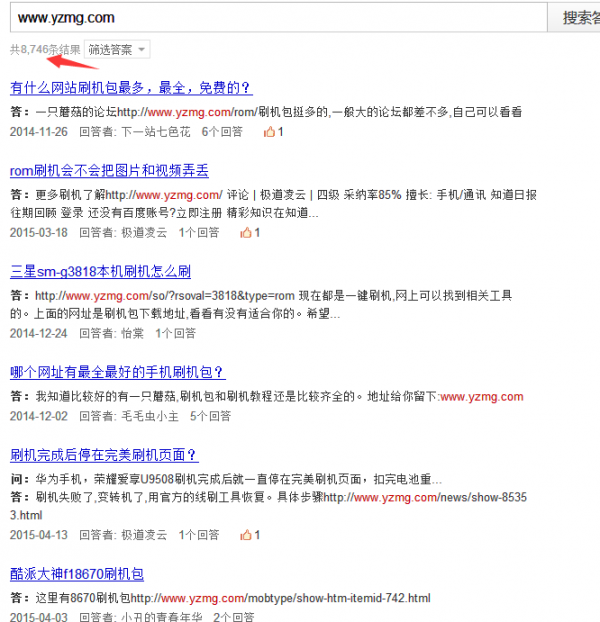Open the 刷机完成后停在完美刷机页面？ result
600x622 pixels.
pyautogui.click(x=104, y=455)
